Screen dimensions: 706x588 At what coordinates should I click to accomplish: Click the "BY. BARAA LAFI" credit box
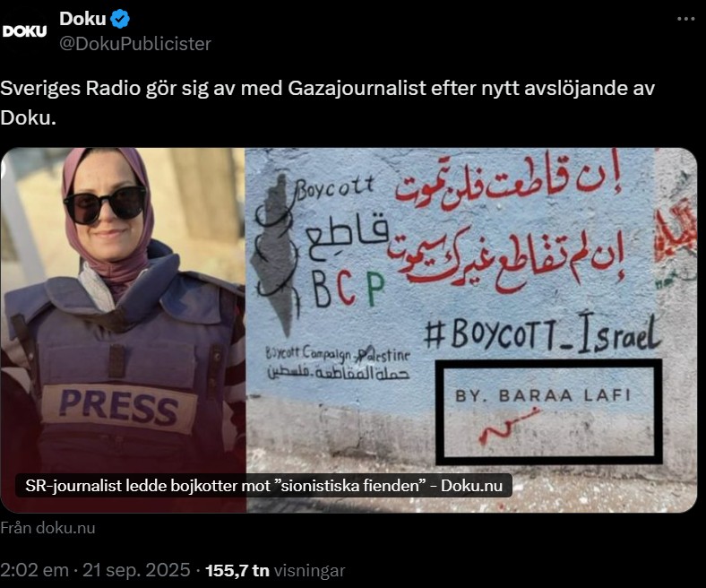pos(548,411)
